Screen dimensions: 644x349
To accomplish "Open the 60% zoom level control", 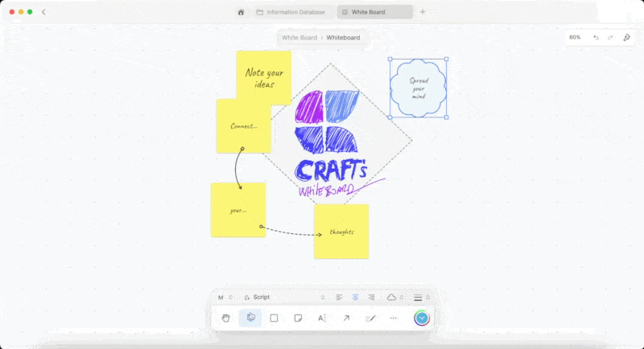I will click(575, 37).
